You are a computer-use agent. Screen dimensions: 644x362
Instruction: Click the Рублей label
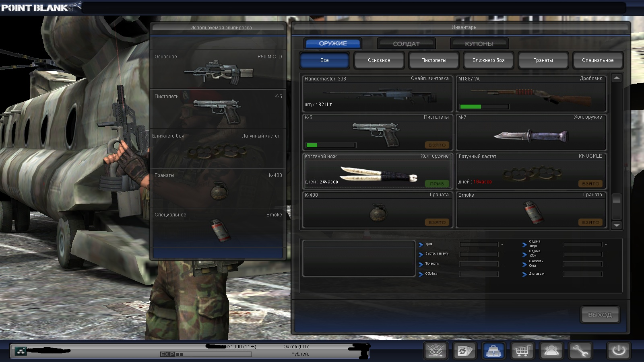[300, 354]
